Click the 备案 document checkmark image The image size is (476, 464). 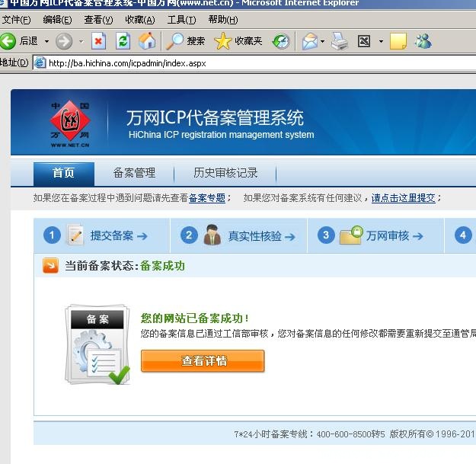pos(97,344)
